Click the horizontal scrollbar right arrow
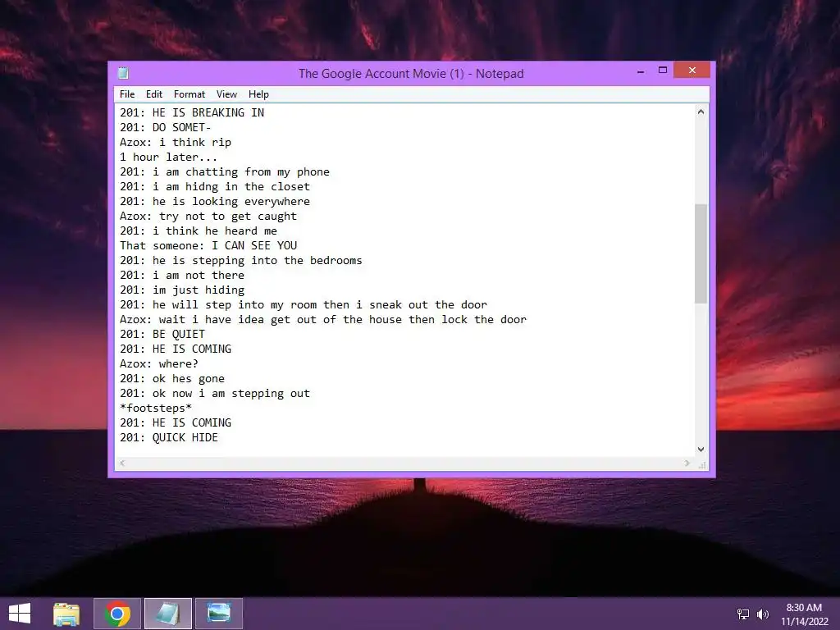 click(x=687, y=463)
